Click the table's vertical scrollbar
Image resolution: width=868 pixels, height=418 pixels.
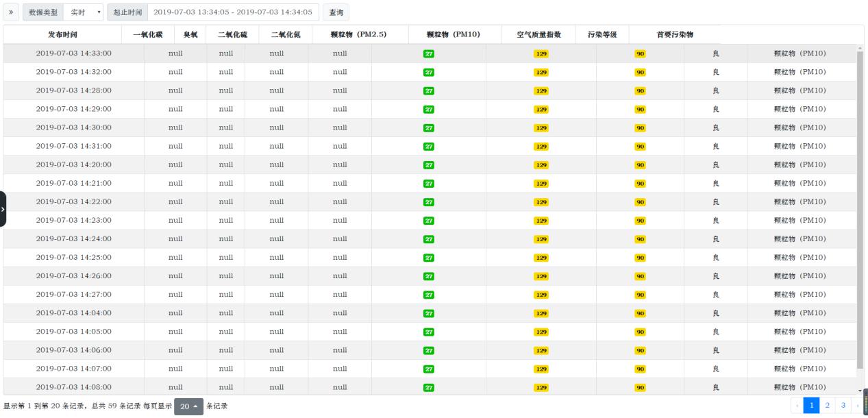860,206
